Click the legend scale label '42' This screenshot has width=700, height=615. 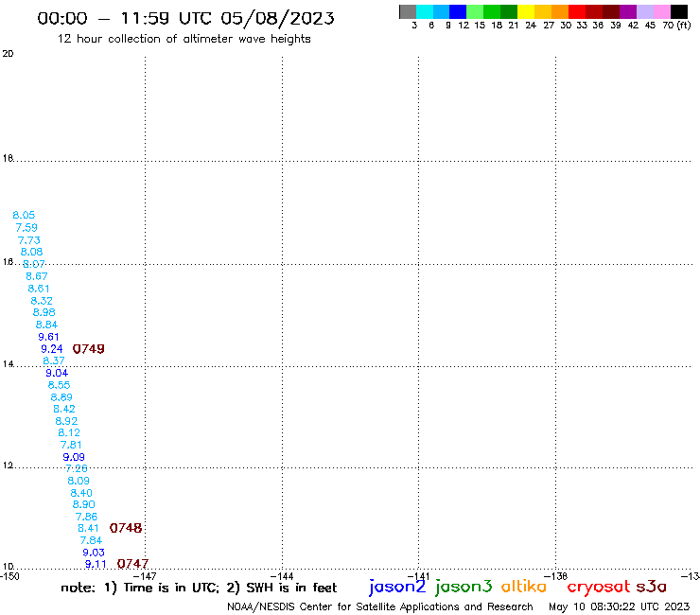[633, 26]
